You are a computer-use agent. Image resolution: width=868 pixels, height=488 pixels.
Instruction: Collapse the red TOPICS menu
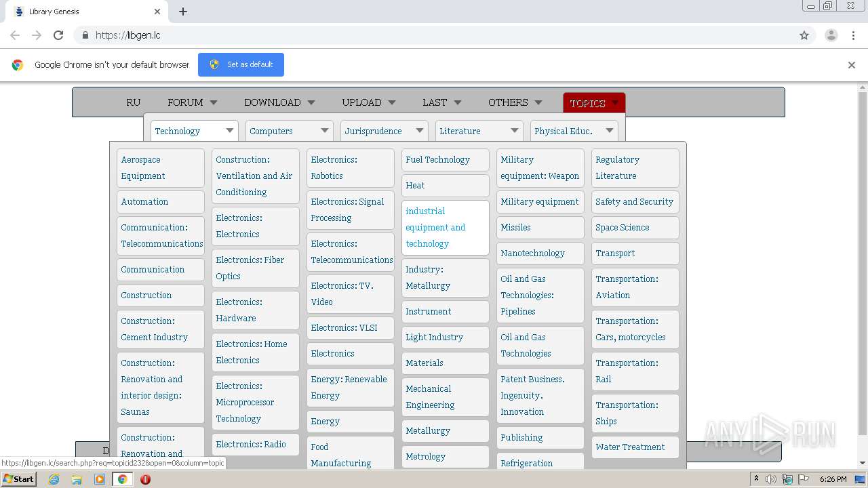[594, 103]
